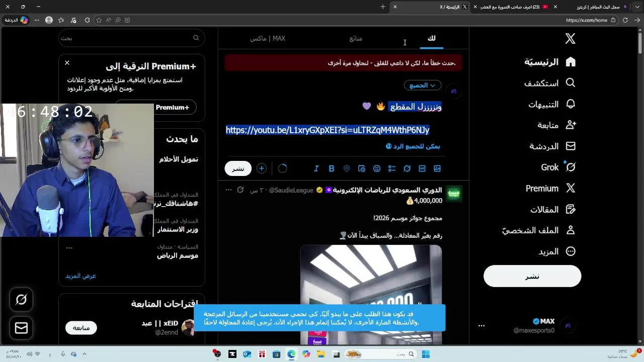Open more options on SaudieLeague post
The image size is (644, 362).
pyautogui.click(x=228, y=190)
